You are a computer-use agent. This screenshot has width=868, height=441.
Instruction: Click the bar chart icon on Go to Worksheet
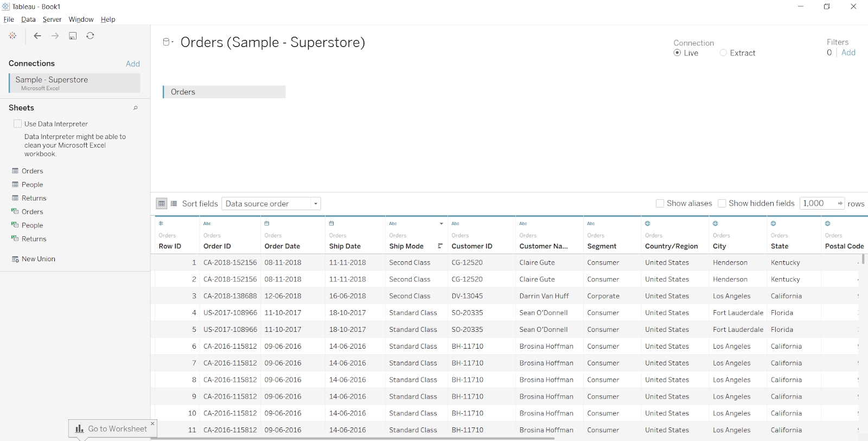[x=80, y=429]
